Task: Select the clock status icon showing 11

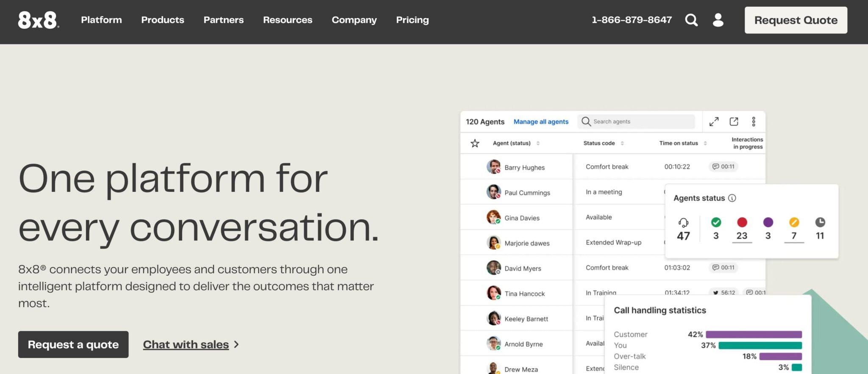Action: (x=820, y=222)
